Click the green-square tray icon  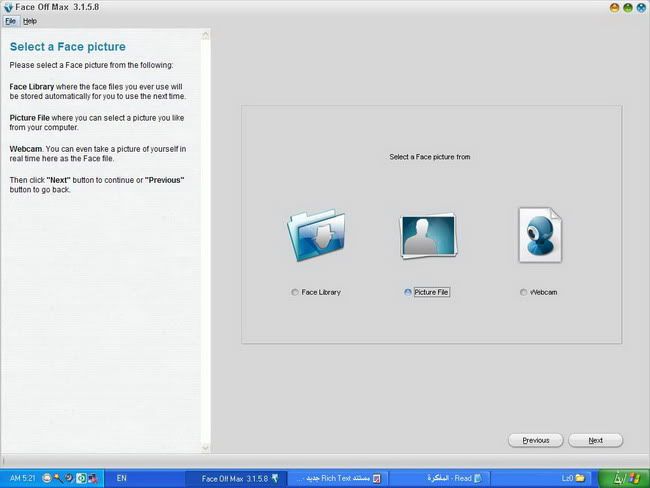pos(82,478)
